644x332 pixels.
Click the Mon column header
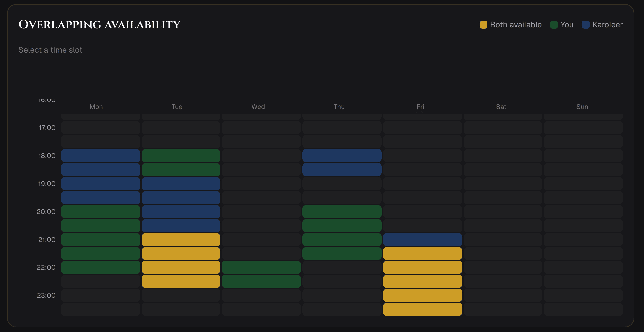[96, 107]
